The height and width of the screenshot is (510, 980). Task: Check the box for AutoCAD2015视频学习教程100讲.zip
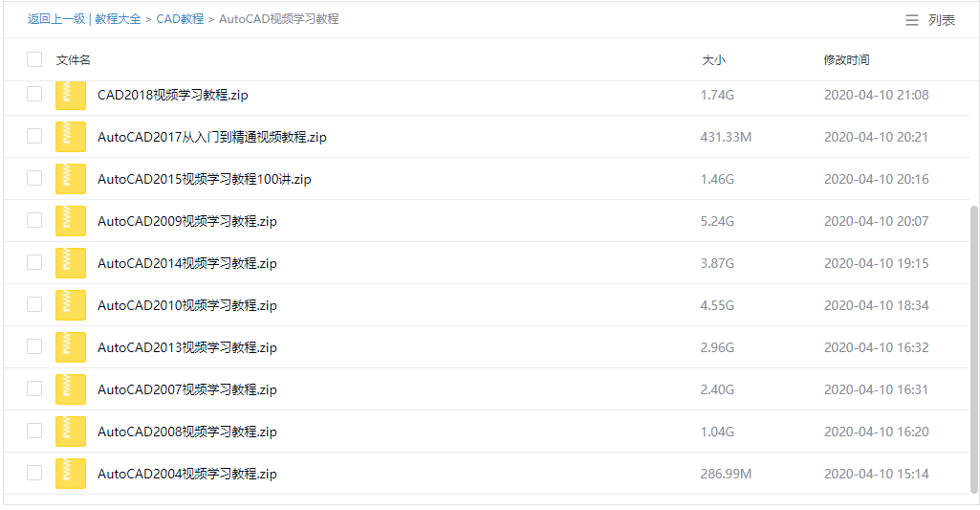pos(34,178)
